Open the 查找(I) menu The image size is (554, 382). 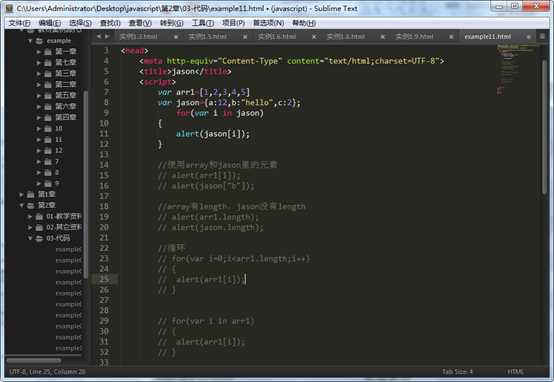click(x=110, y=23)
